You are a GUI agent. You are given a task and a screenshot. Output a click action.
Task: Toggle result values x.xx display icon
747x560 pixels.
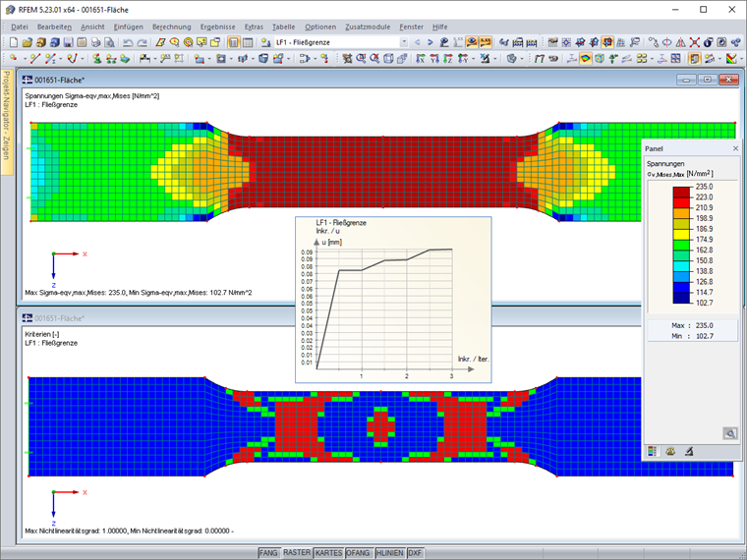click(486, 42)
